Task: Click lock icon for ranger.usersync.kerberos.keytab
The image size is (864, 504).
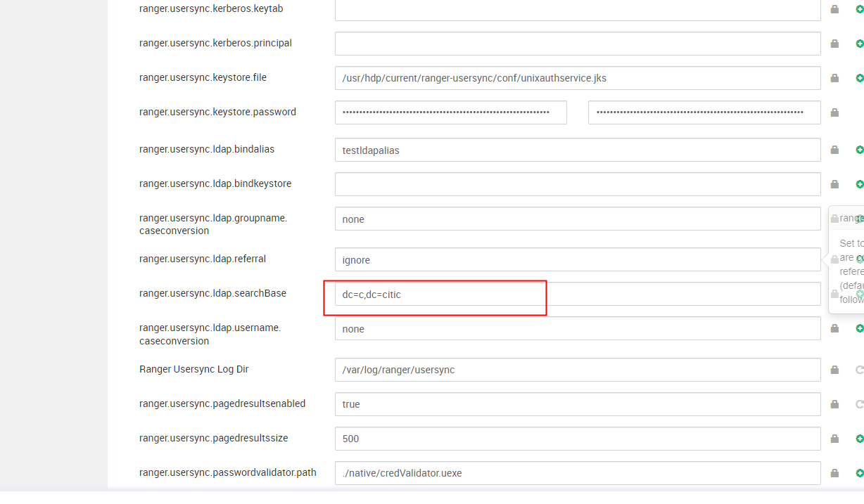Action: (834, 9)
